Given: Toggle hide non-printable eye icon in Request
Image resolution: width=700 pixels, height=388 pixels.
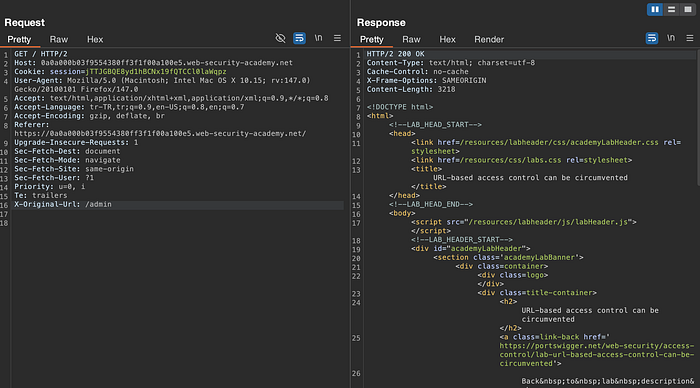Looking at the screenshot, I should tap(280, 38).
